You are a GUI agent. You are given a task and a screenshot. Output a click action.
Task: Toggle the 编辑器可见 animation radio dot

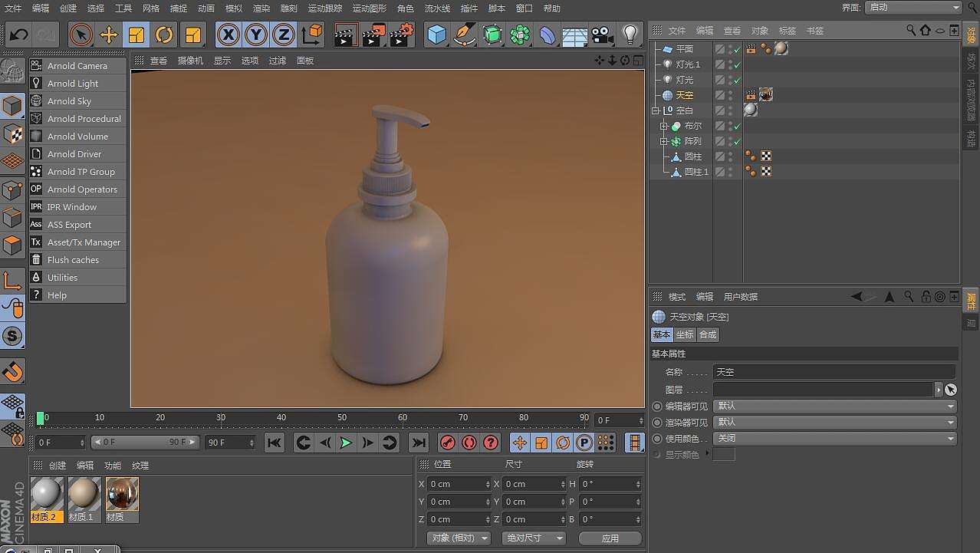657,407
